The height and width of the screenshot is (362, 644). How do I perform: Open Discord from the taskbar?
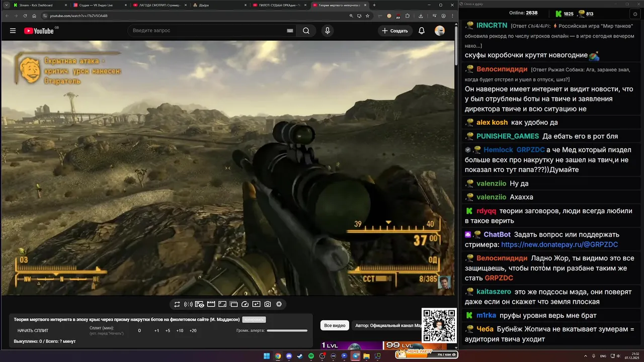(289, 356)
